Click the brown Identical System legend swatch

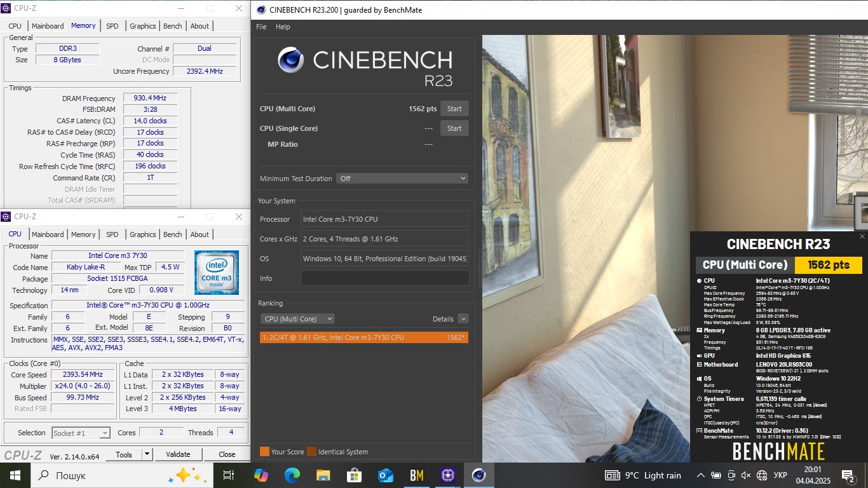311,452
